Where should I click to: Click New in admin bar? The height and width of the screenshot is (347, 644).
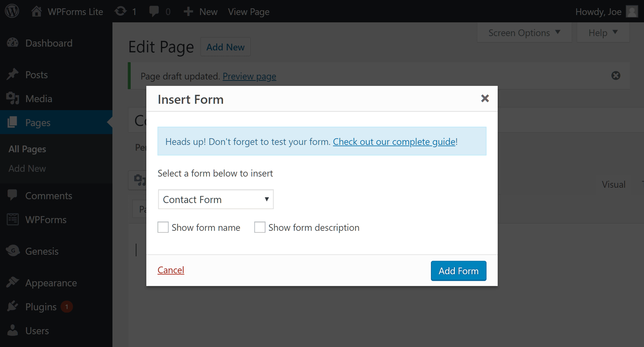tap(208, 12)
